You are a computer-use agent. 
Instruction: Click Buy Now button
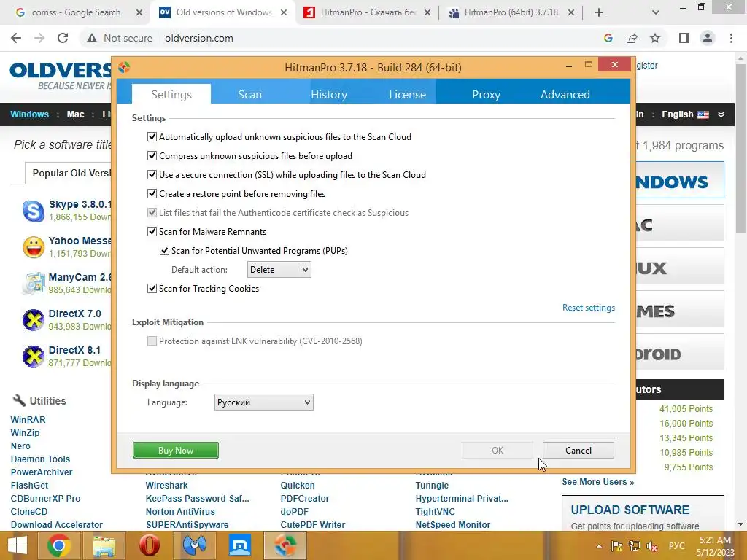[176, 450]
